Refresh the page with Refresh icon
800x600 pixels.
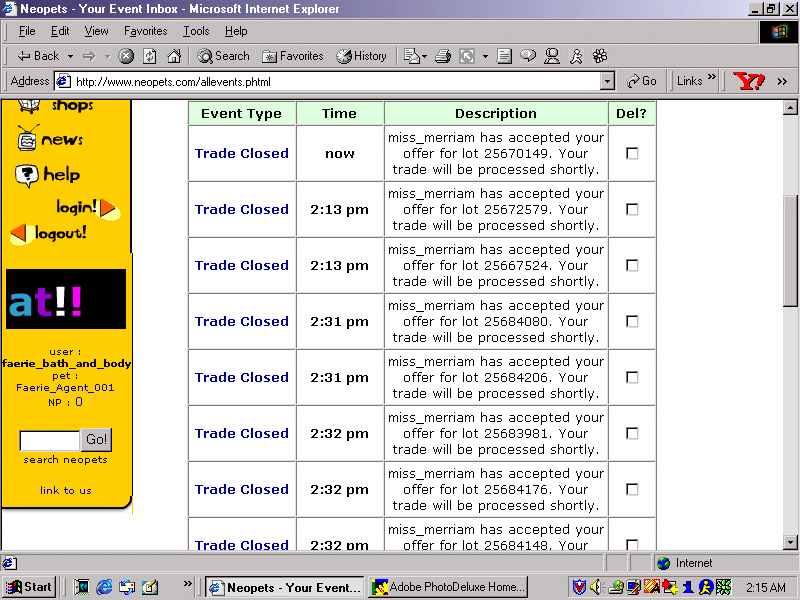point(149,56)
